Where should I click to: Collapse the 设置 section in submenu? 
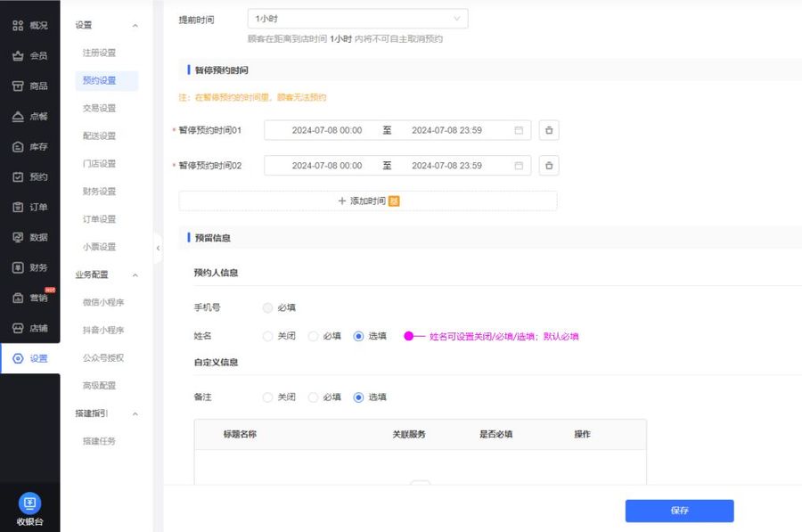135,26
